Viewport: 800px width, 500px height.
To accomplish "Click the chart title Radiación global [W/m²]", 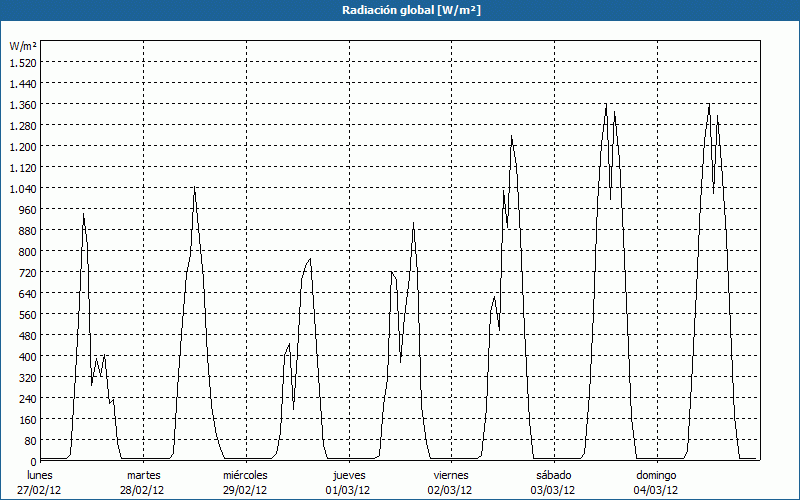I will click(x=399, y=10).
